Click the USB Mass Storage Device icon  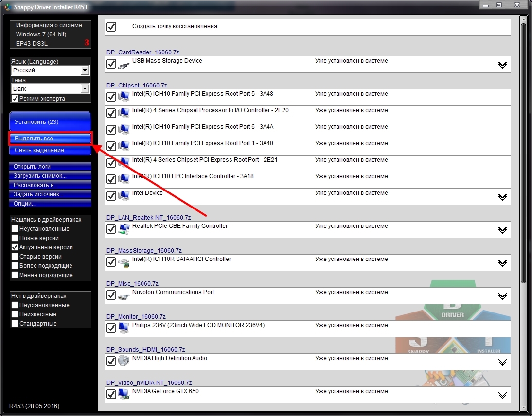click(124, 65)
